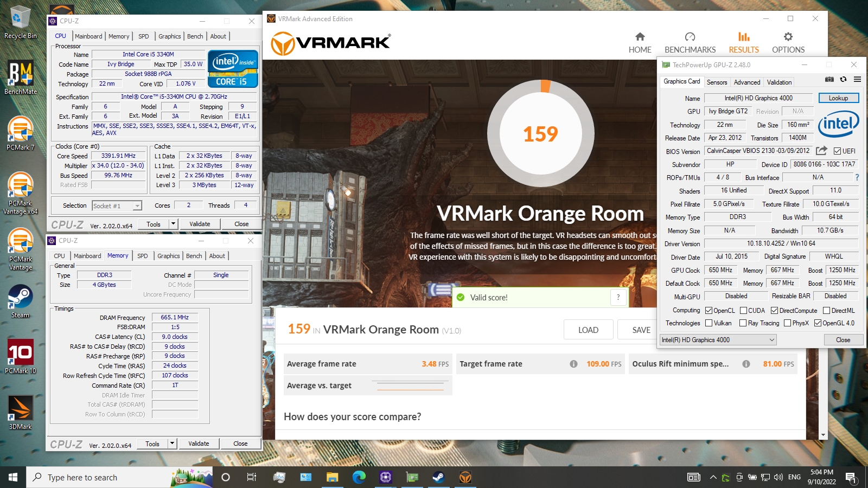Viewport: 868px width, 488px height.
Task: Open the Recycle Bin desktop icon
Action: (x=20, y=23)
